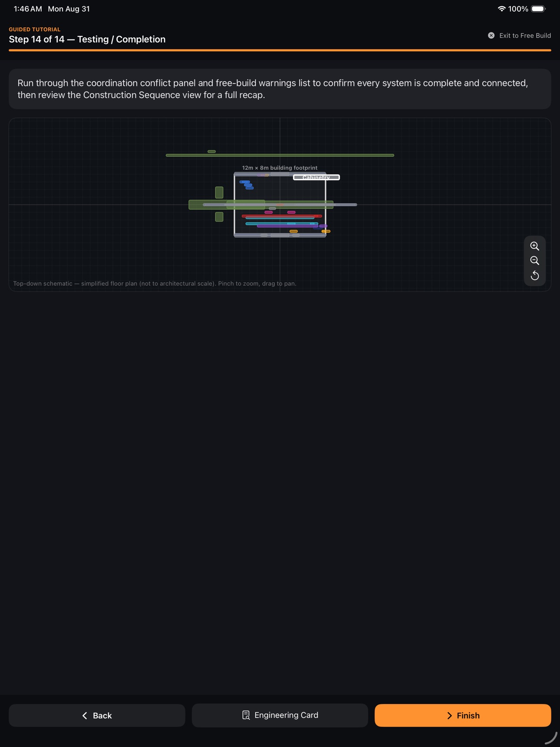Zoom in on the floor plan schematic
The width and height of the screenshot is (560, 747).
tap(534, 246)
